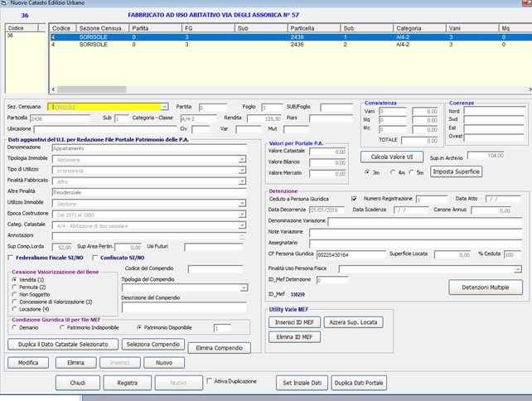Enable the Attiva Duplicazione checkbox
This screenshot has height=401, width=532.
click(x=210, y=380)
